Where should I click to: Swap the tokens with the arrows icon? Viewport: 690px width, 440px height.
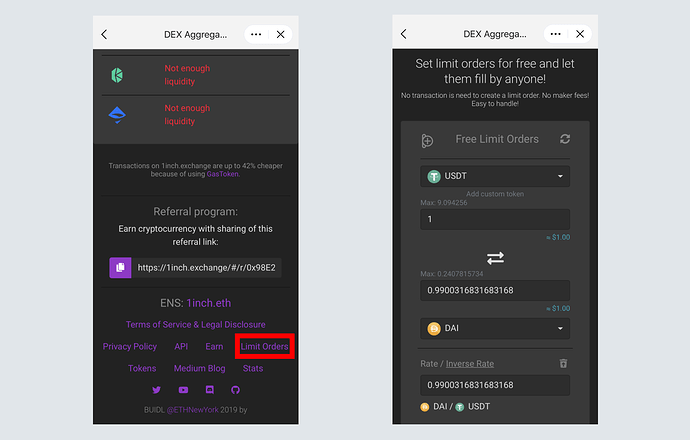pos(495,258)
